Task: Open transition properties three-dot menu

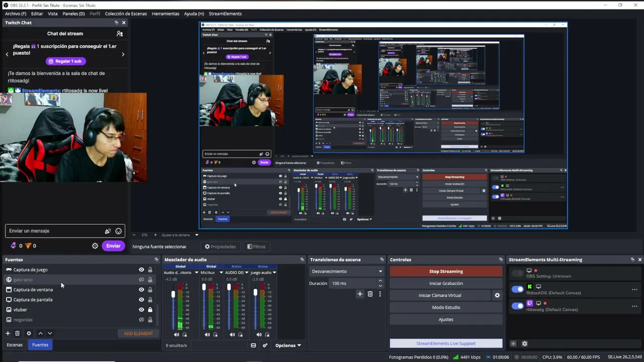Action: point(380,294)
